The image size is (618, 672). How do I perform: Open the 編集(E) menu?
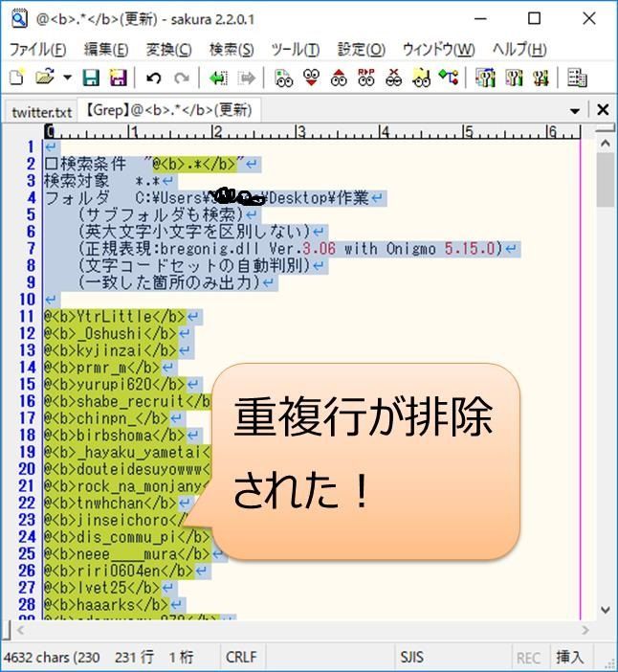coord(106,49)
